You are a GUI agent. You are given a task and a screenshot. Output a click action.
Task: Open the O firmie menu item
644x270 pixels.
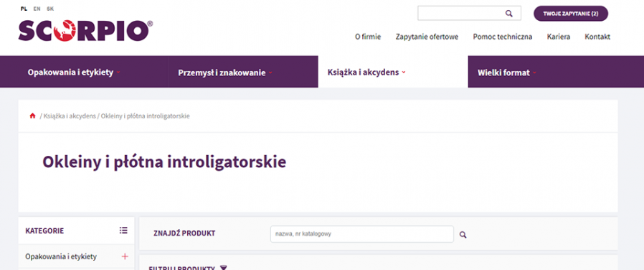pyautogui.click(x=368, y=37)
